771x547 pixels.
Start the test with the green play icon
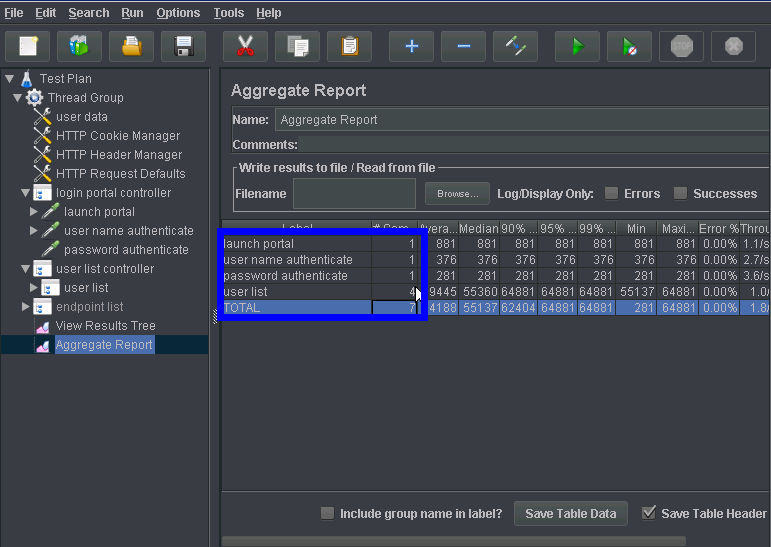(578, 46)
